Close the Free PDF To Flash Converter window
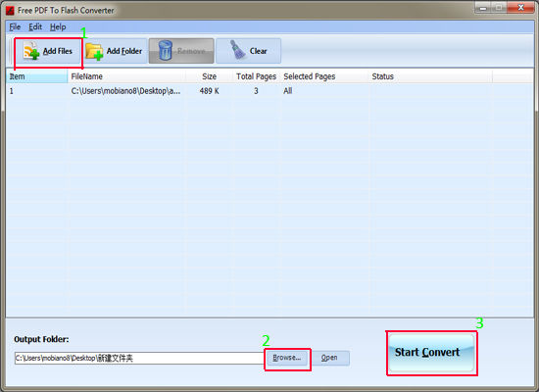The width and height of the screenshot is (539, 392). [x=520, y=8]
